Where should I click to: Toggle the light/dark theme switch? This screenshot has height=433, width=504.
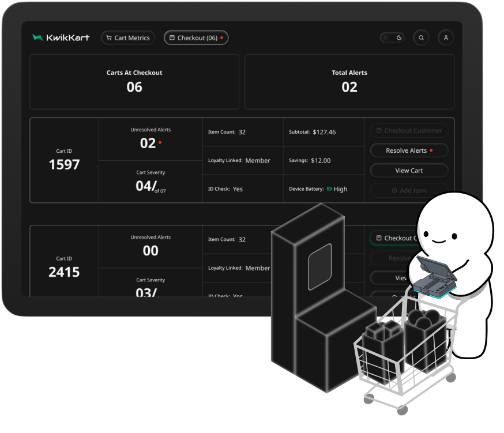point(392,38)
